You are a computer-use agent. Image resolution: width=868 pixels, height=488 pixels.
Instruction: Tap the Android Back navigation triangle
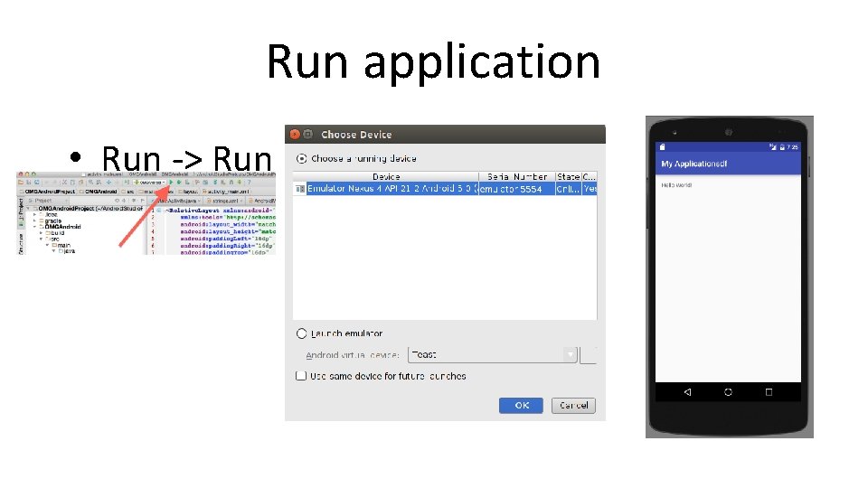tap(687, 391)
